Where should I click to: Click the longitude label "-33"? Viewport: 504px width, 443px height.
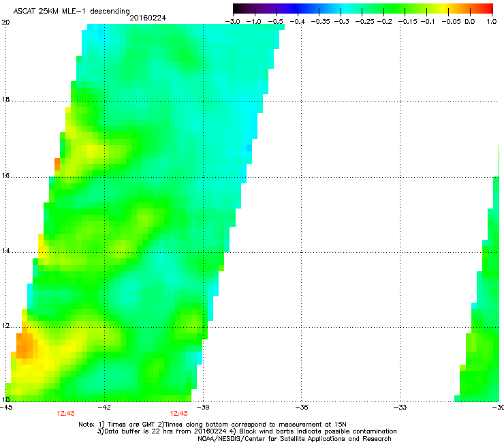(400, 408)
